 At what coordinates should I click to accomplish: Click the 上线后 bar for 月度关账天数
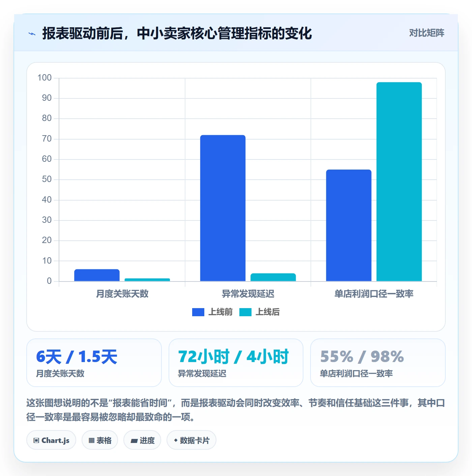tap(147, 280)
